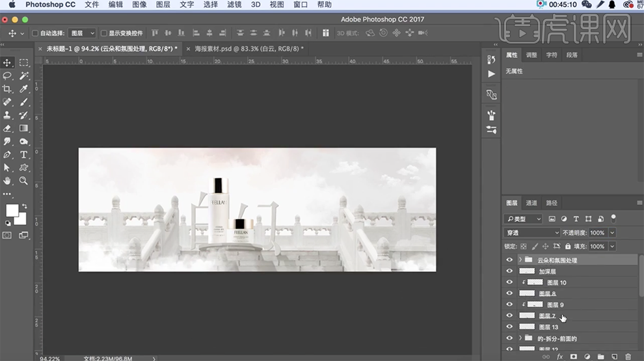Viewport: 644px width, 361px height.
Task: Hide the 加深层 layer
Action: (509, 271)
